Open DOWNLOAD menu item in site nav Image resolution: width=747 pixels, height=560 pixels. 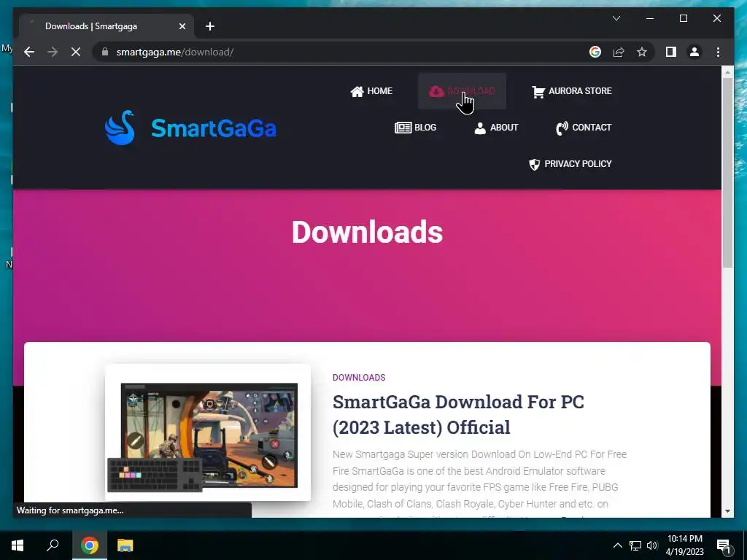[x=462, y=91]
